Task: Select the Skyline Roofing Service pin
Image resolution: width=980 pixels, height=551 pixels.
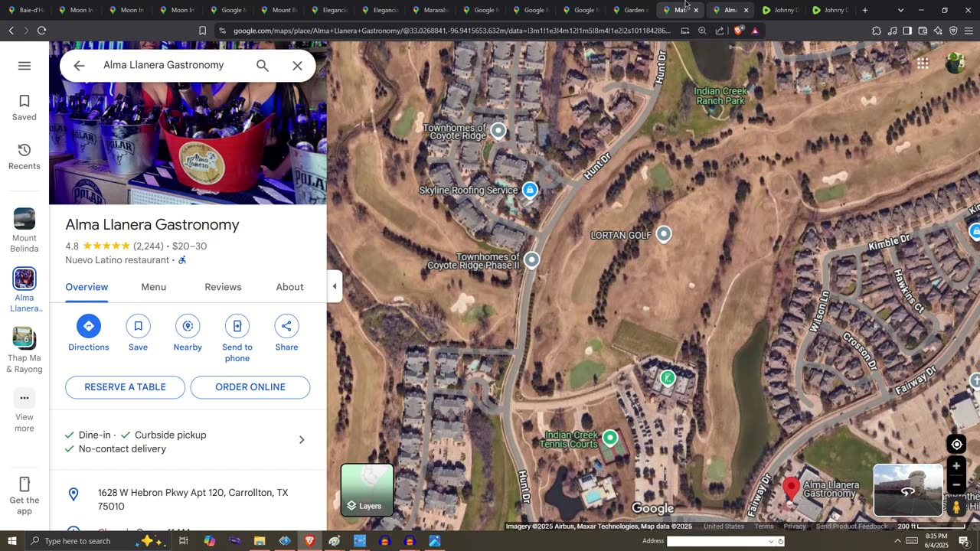Action: [530, 190]
